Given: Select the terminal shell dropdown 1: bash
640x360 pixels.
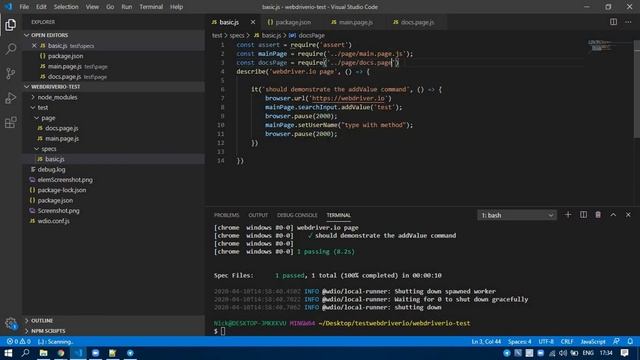Looking at the screenshot, I should coord(516,215).
